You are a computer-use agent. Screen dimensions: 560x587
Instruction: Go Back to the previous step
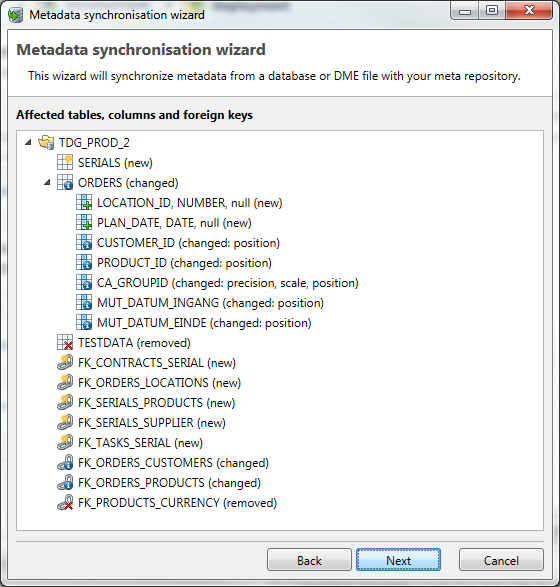pyautogui.click(x=309, y=560)
